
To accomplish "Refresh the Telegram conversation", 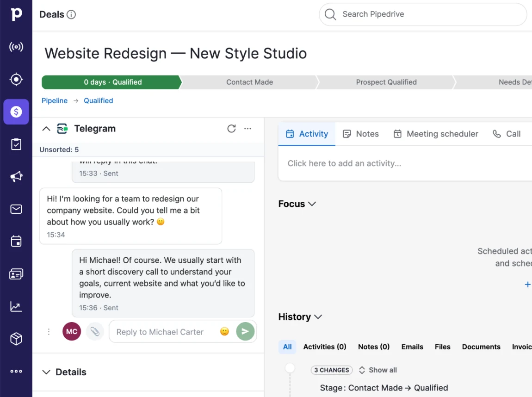I will 231,129.
